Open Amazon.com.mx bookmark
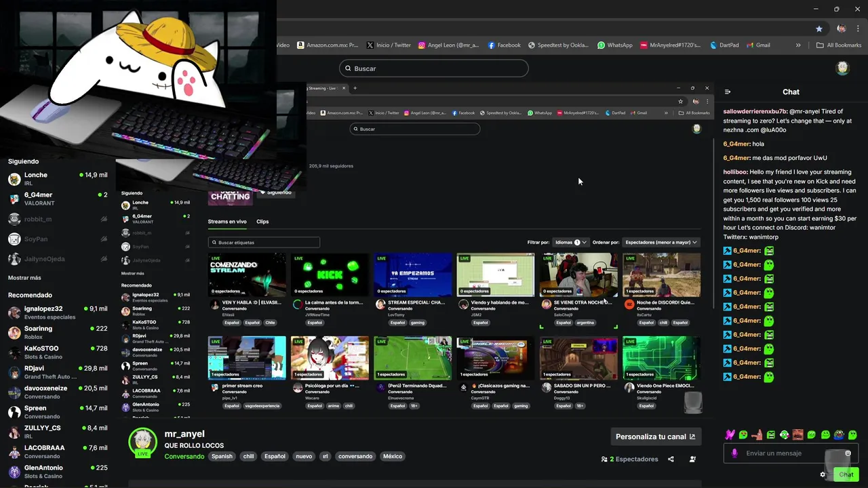 328,45
